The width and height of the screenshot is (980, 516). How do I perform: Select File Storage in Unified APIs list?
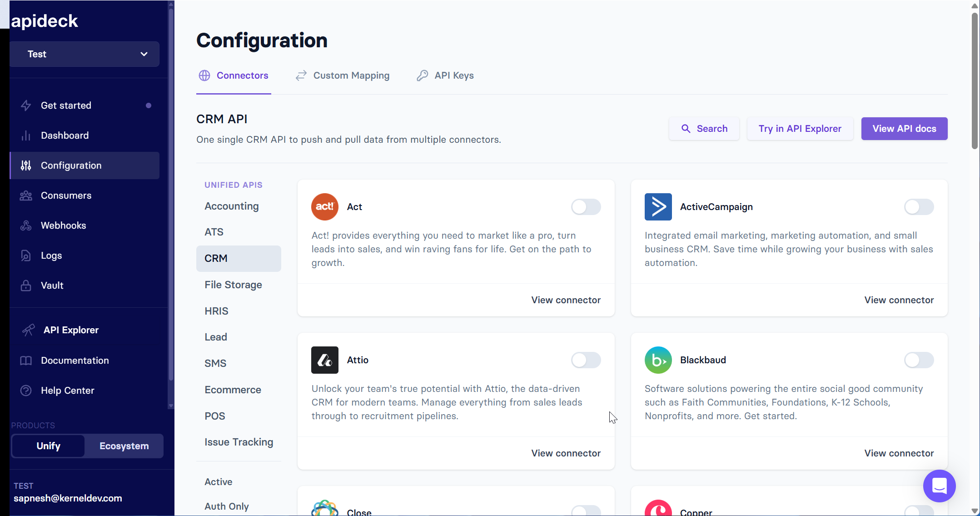pyautogui.click(x=233, y=285)
